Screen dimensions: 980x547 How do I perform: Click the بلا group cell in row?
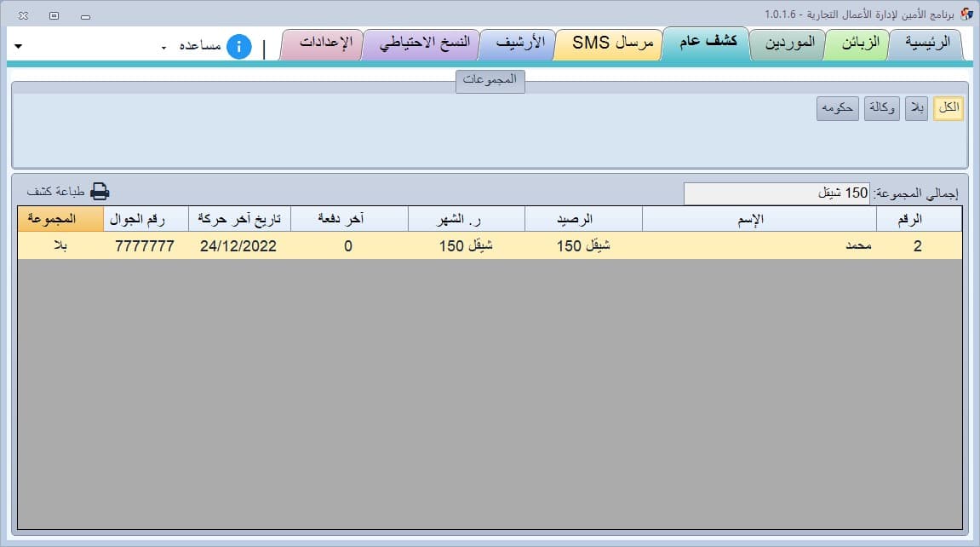point(60,245)
